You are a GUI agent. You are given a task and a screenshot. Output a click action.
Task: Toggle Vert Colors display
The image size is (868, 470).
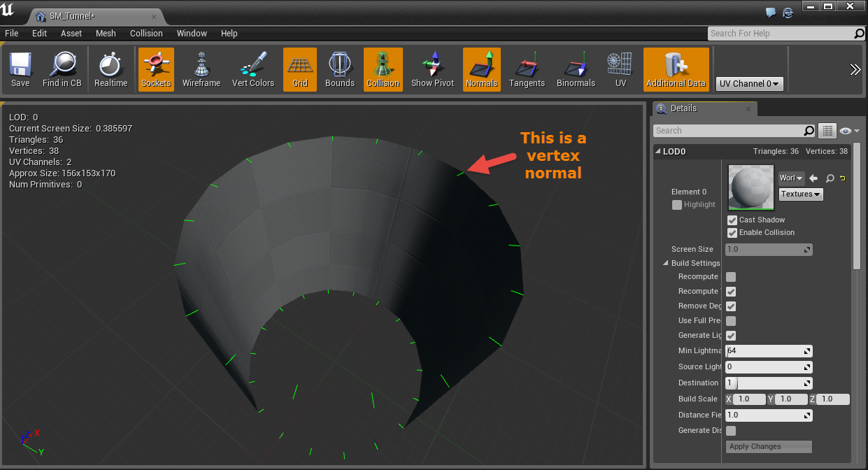tap(252, 70)
